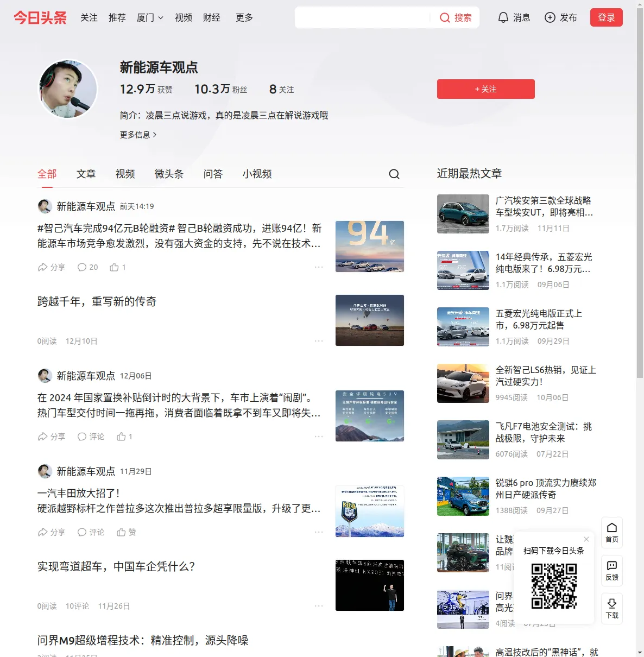Follow the user with + 关注 button

point(486,89)
